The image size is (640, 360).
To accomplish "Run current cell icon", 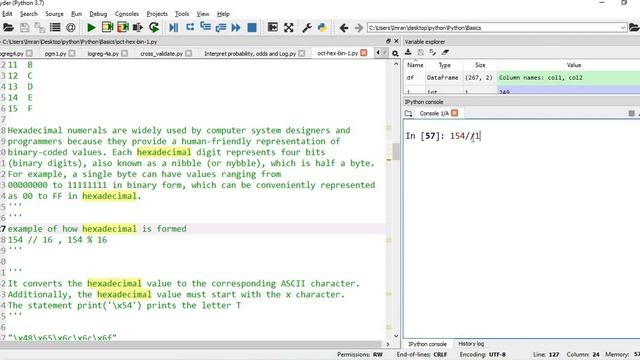I will (107, 28).
